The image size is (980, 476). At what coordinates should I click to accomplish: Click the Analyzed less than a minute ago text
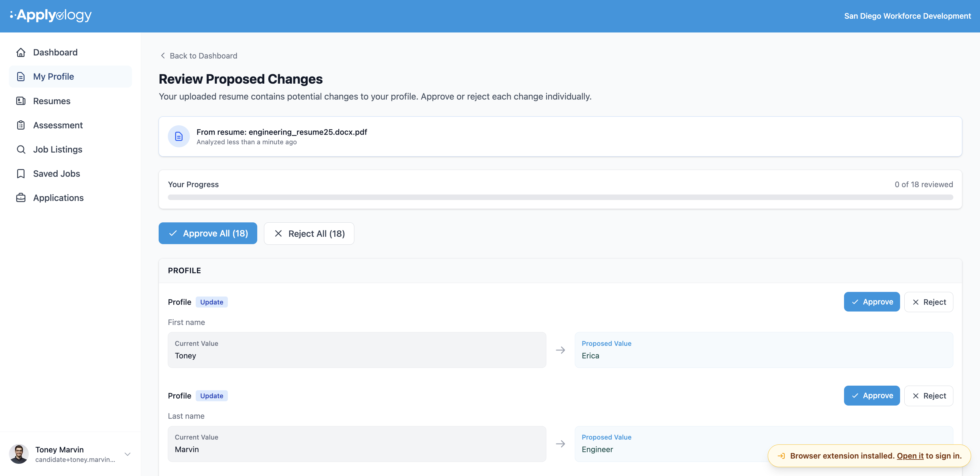coord(247,142)
